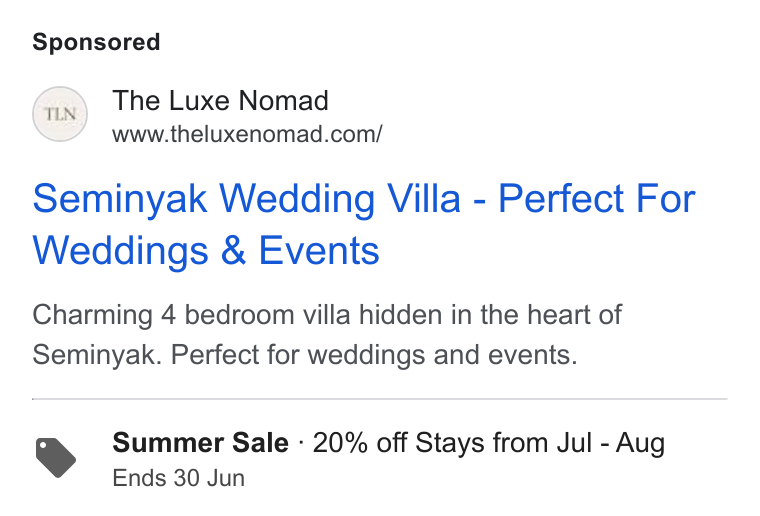Click '20% off Stays from Jul - Aug'
760x516 pixels.
pos(489,443)
